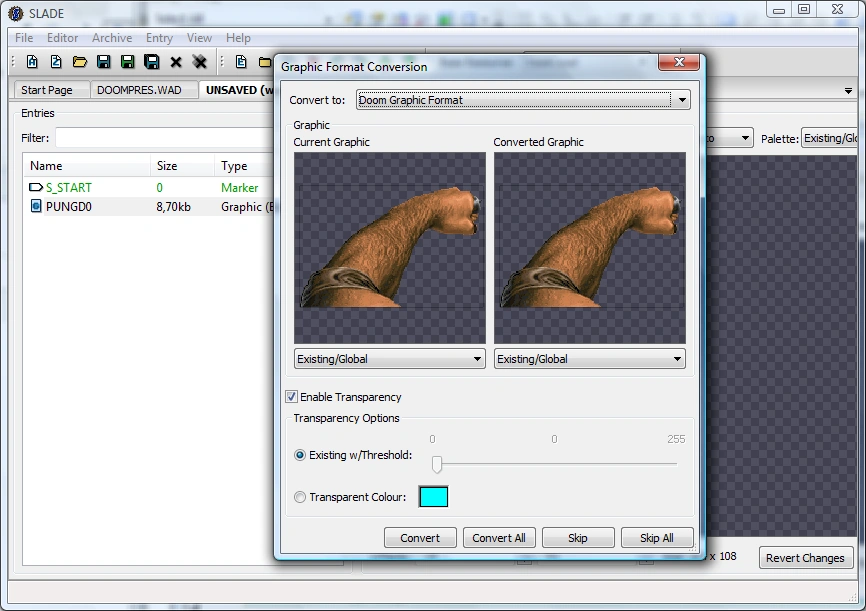Open the File menu
This screenshot has height=611, width=866.
24,38
